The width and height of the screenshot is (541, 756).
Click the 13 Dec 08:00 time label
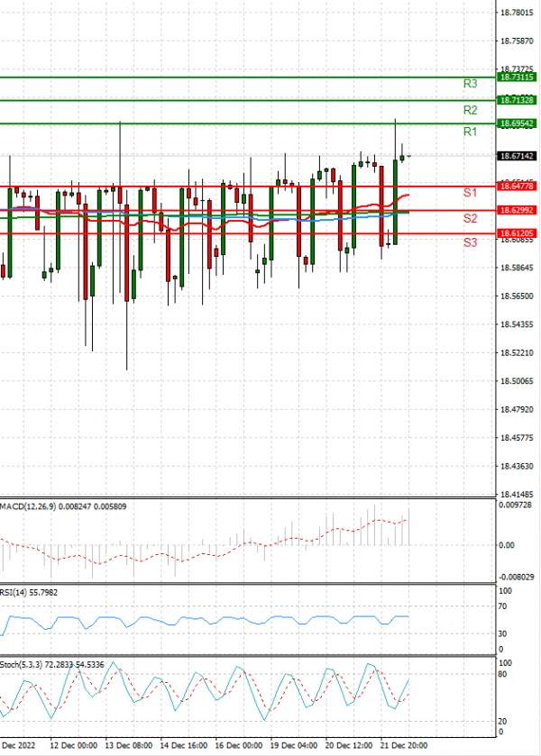tap(128, 745)
